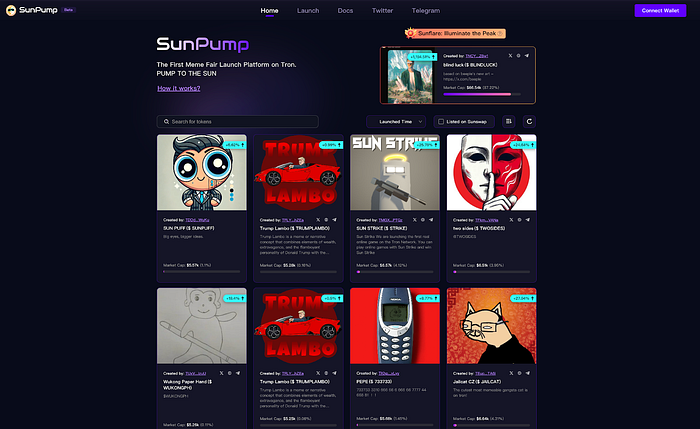The image size is (700, 429).
Task: Open the SUN STRIKE token image
Action: pyautogui.click(x=395, y=172)
